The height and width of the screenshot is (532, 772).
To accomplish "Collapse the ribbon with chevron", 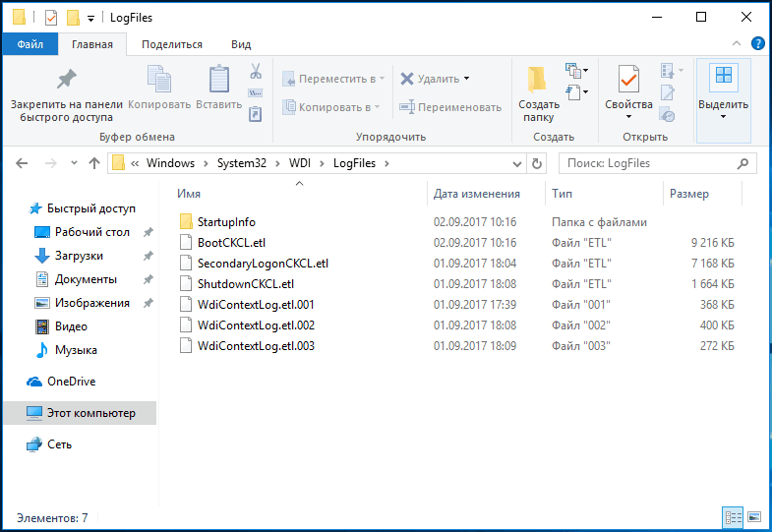I will coord(737,43).
